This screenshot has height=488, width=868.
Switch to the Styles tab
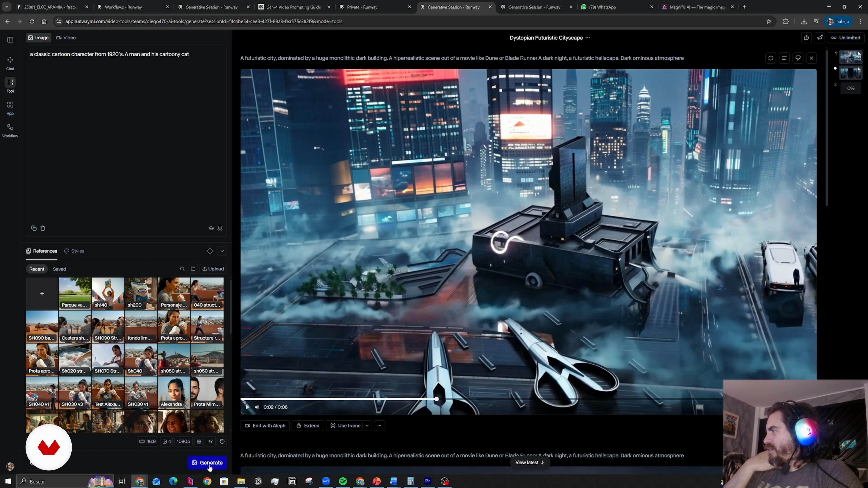pos(74,251)
